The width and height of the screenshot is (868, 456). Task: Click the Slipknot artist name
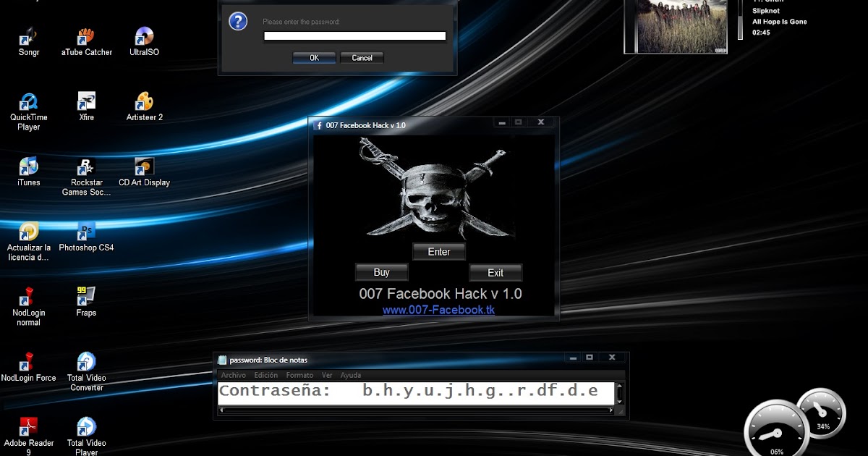coord(766,11)
